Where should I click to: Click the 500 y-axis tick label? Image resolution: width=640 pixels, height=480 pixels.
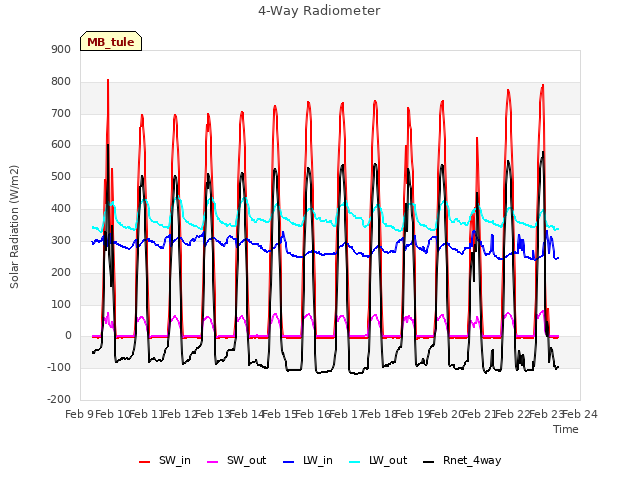pyautogui.click(x=61, y=177)
